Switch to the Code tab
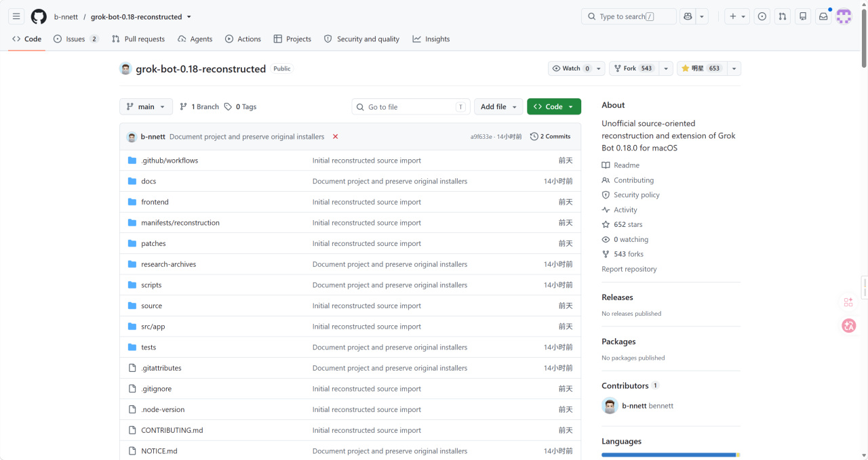Viewport: 868px width, 460px height. (x=27, y=39)
